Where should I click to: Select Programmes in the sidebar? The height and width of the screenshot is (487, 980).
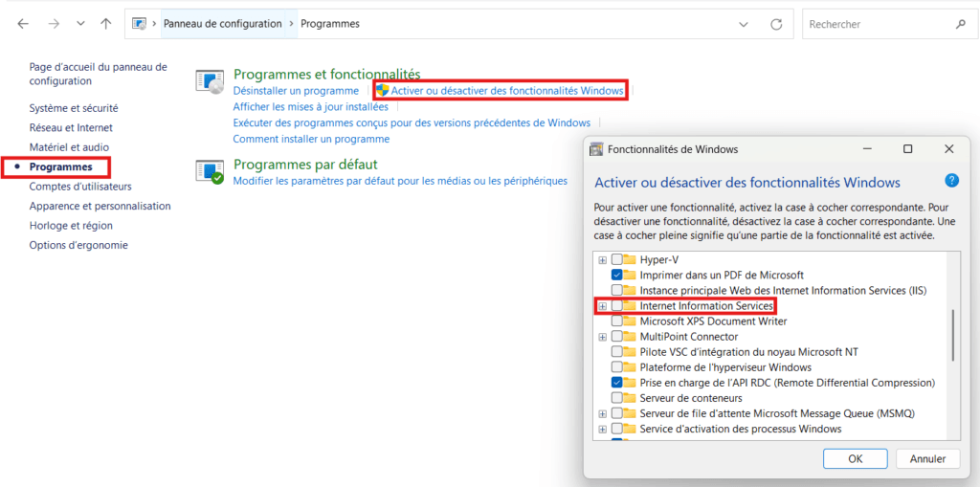pos(60,166)
